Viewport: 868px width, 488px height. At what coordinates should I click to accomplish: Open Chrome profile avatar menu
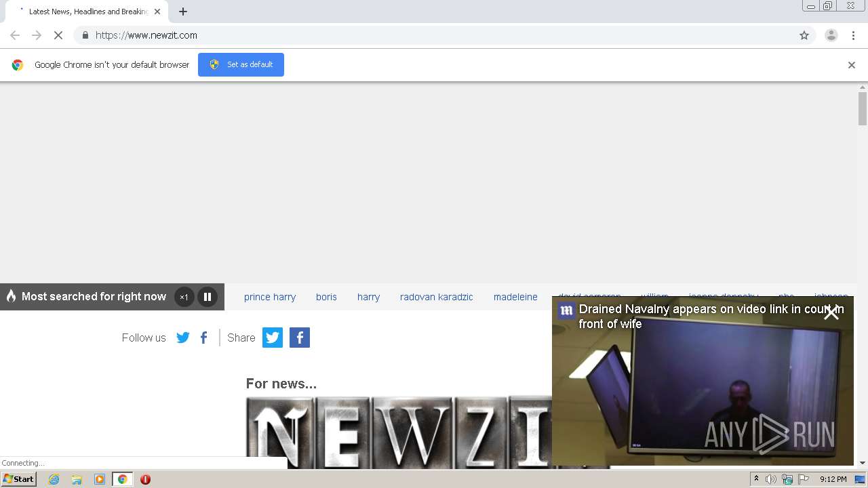click(831, 35)
